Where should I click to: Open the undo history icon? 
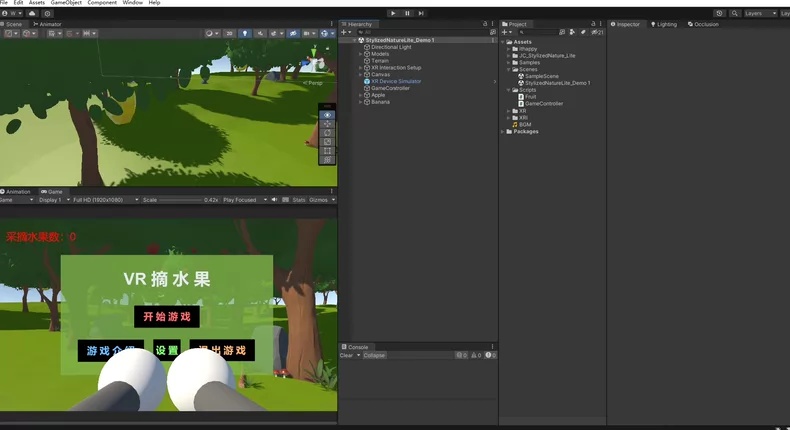click(x=719, y=14)
